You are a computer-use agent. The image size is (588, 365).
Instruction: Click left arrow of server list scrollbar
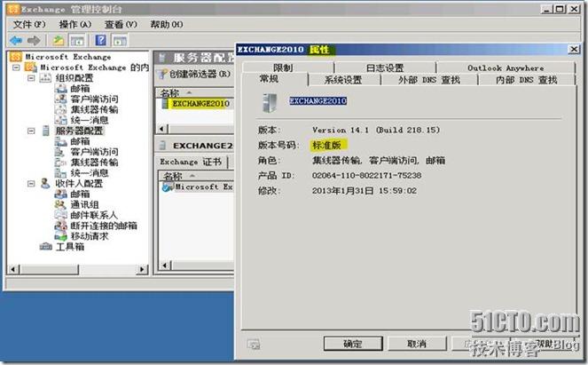coord(162,129)
